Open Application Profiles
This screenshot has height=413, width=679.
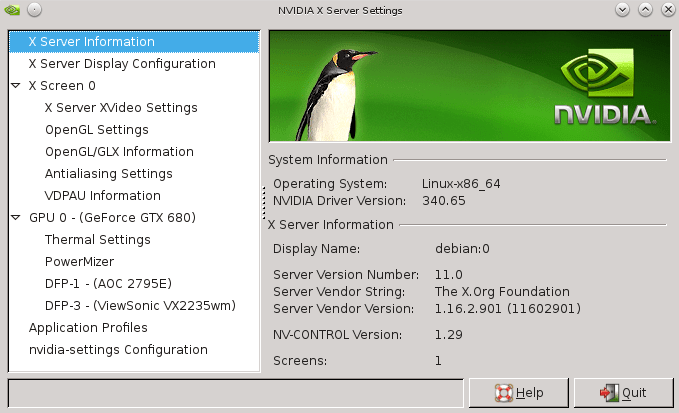click(88, 328)
